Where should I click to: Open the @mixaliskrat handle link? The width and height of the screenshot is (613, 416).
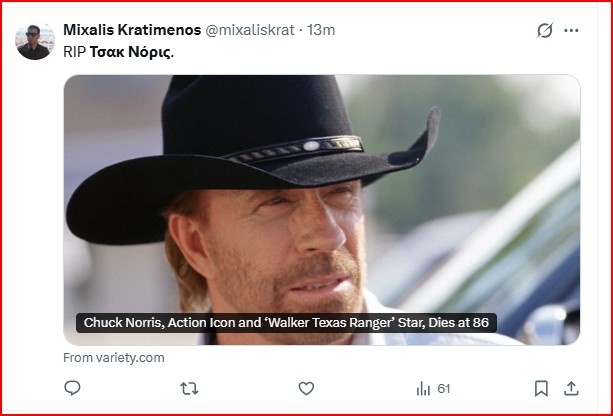[x=250, y=29]
